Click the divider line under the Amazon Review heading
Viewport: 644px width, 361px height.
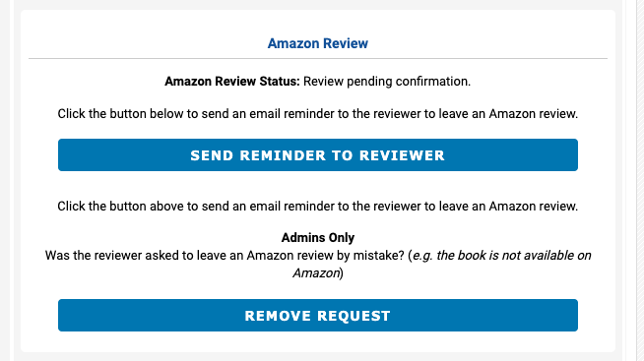pos(318,59)
